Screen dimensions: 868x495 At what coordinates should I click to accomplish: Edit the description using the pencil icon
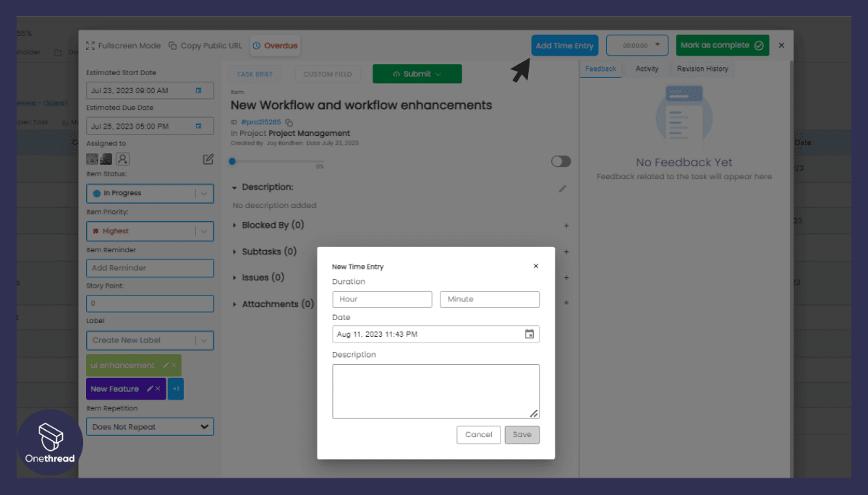[x=563, y=189]
